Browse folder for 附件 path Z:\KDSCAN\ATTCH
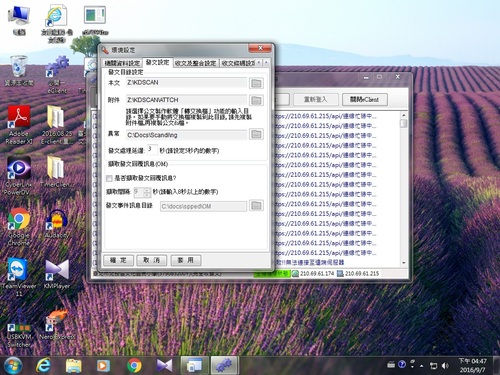The width and height of the screenshot is (500, 375). [x=256, y=100]
